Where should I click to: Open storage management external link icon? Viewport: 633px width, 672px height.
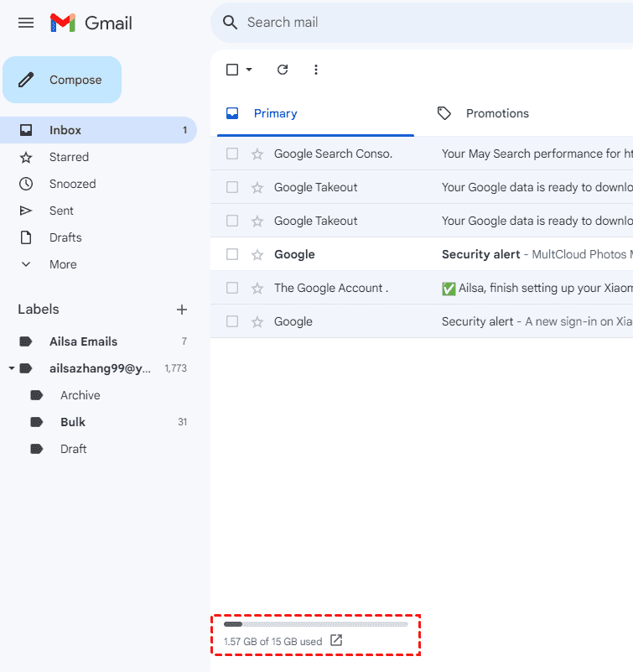(336, 640)
